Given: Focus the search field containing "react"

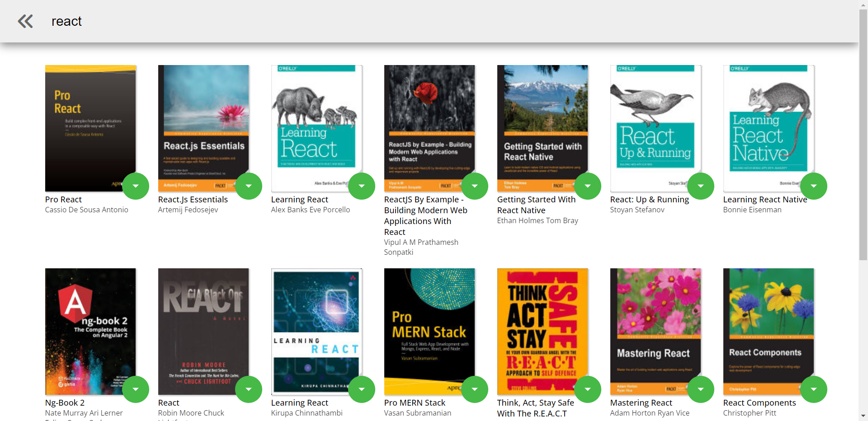Looking at the screenshot, I should point(452,21).
